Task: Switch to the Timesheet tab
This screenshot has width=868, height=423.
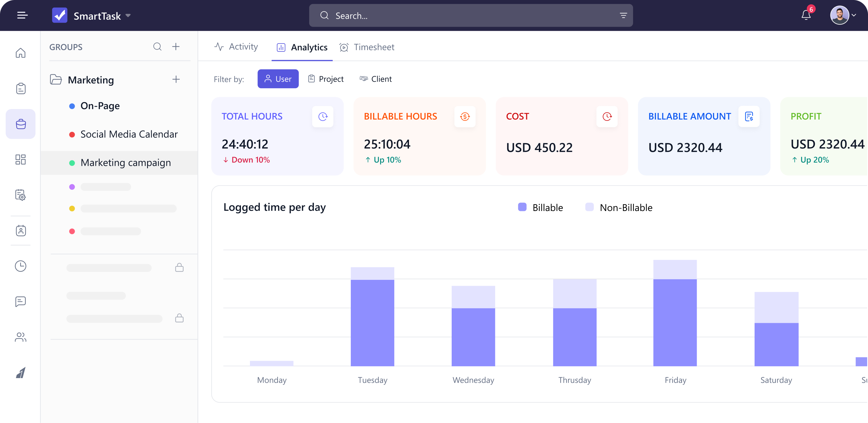Action: [x=367, y=47]
